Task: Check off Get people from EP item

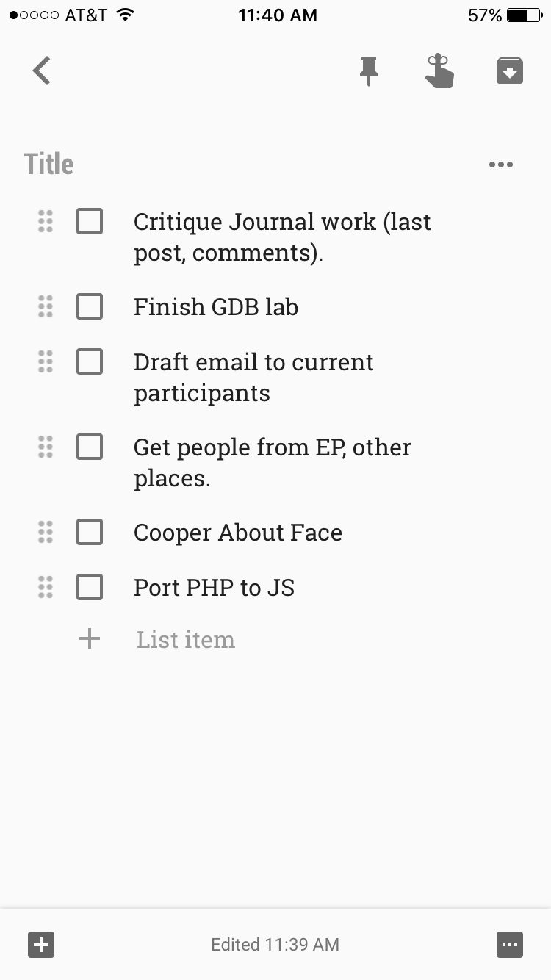Action: tap(90, 447)
